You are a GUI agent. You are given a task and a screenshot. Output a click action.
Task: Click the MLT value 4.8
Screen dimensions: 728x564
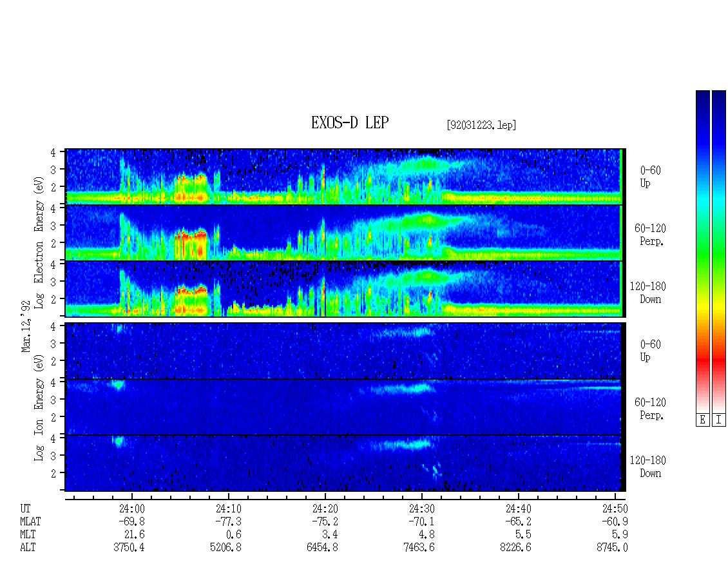pyautogui.click(x=427, y=535)
